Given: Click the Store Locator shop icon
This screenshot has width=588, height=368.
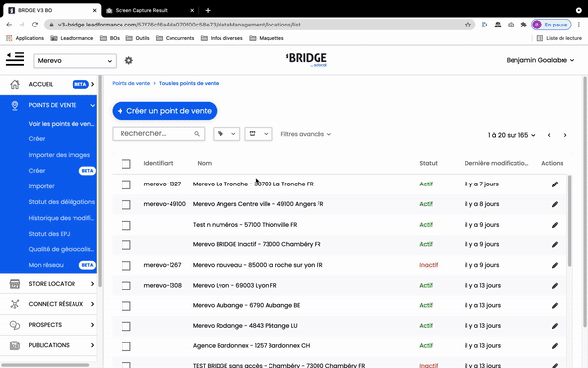Looking at the screenshot, I should click(15, 284).
